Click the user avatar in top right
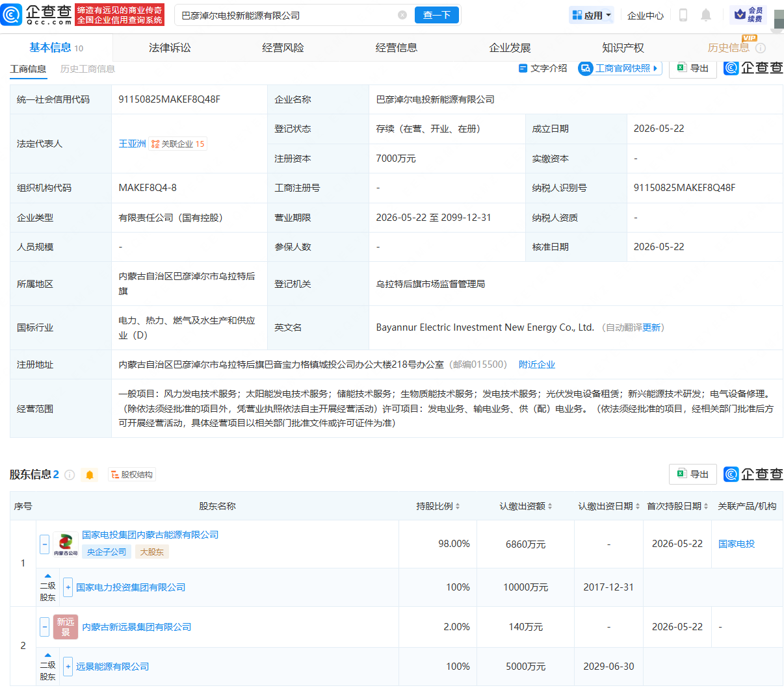 778,19
